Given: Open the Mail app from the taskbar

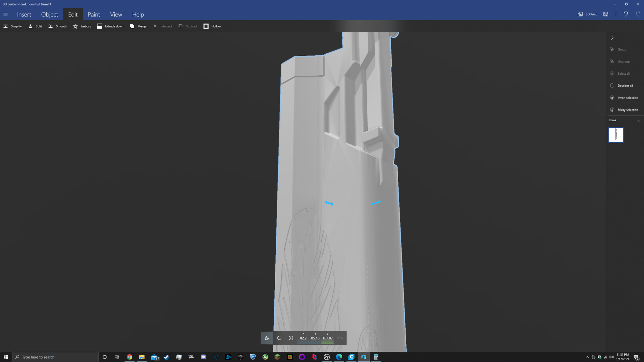Looking at the screenshot, I should tap(154, 357).
